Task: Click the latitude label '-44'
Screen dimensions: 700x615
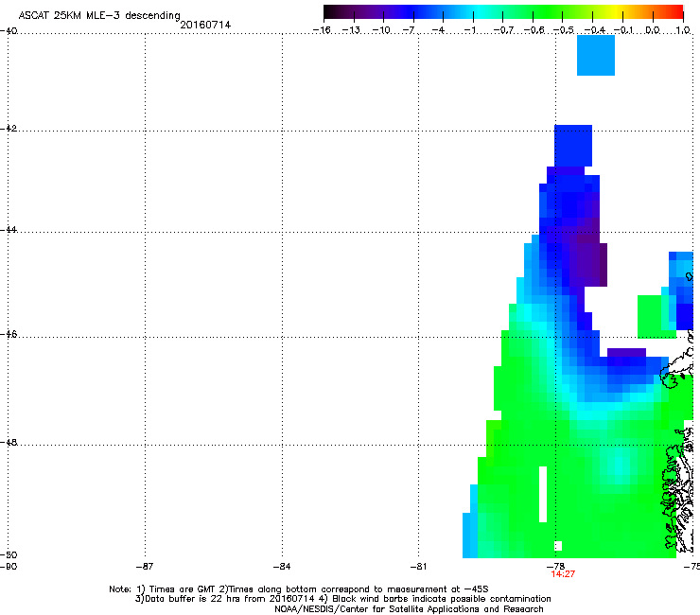Action: click(x=9, y=230)
